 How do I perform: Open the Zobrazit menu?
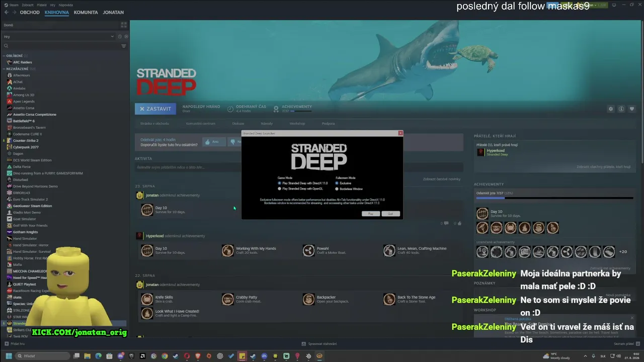27,5
